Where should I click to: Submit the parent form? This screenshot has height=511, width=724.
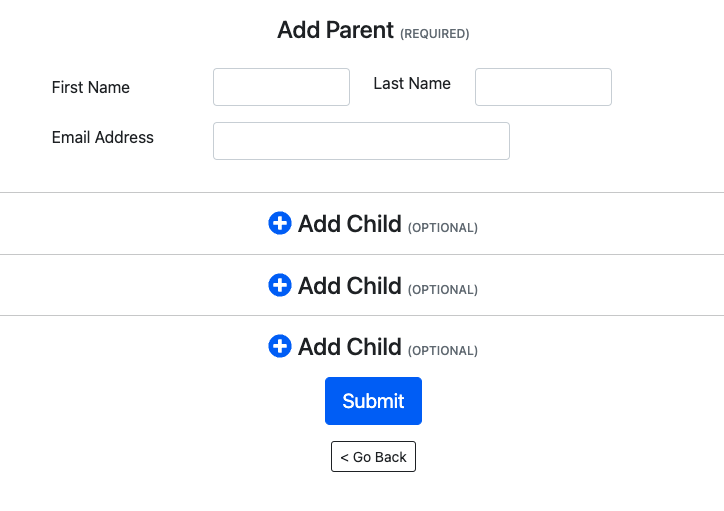373,401
